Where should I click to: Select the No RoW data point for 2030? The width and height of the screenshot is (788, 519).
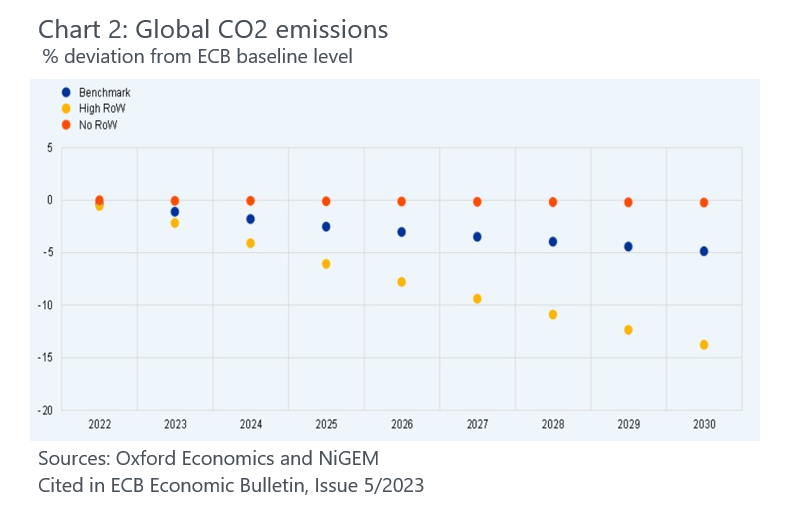click(704, 203)
